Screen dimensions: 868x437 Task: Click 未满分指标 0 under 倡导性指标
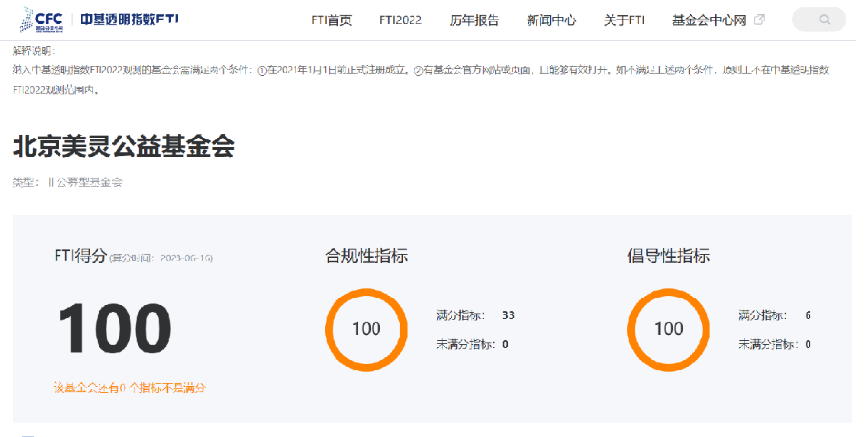pos(774,344)
